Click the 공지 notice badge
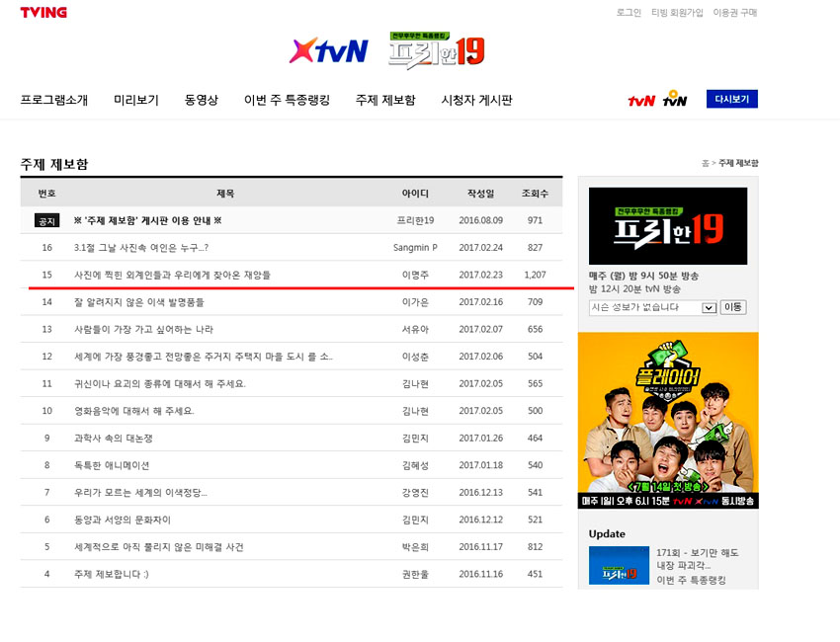The image size is (840, 642). point(46,220)
